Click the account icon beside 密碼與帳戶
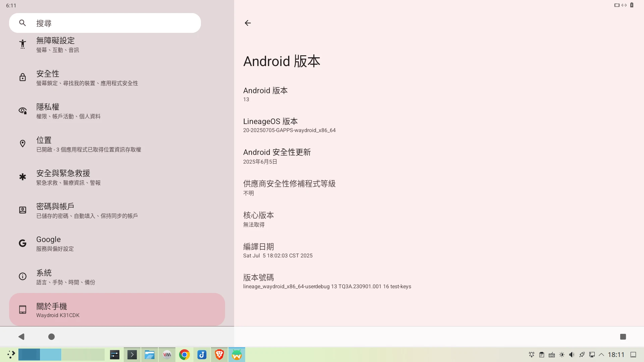 [22, 210]
